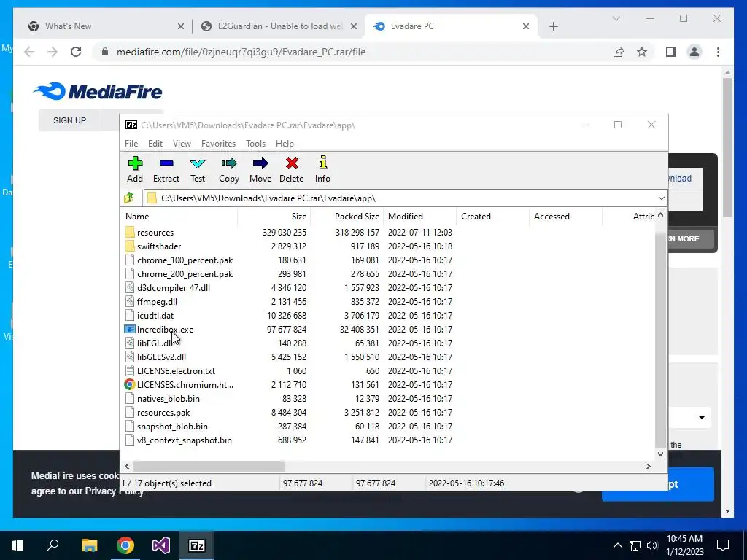Select the resources folder icon
This screenshot has width=747, height=560.
click(130, 233)
